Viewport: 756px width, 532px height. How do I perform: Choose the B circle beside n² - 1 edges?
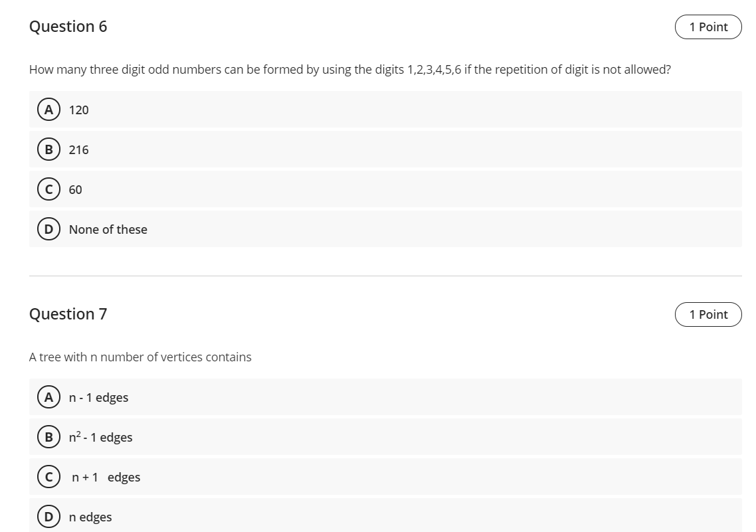pyautogui.click(x=48, y=437)
